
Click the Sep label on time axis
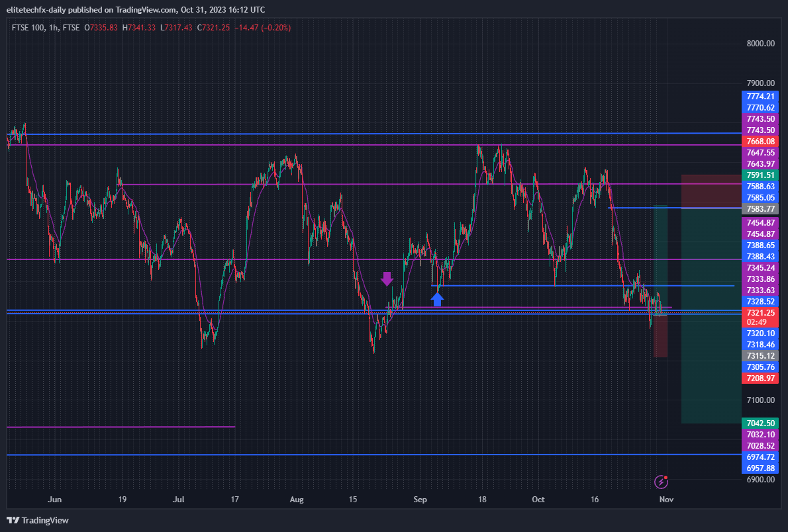420,500
